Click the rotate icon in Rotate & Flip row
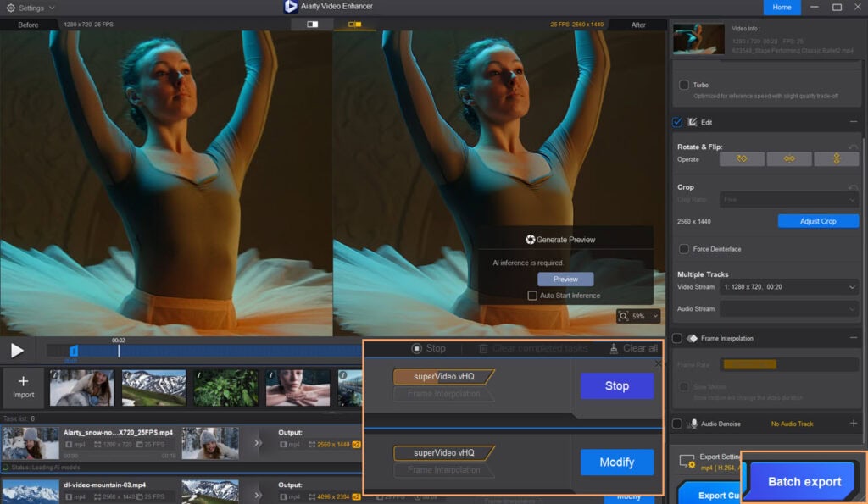The width and height of the screenshot is (868, 504). (742, 159)
